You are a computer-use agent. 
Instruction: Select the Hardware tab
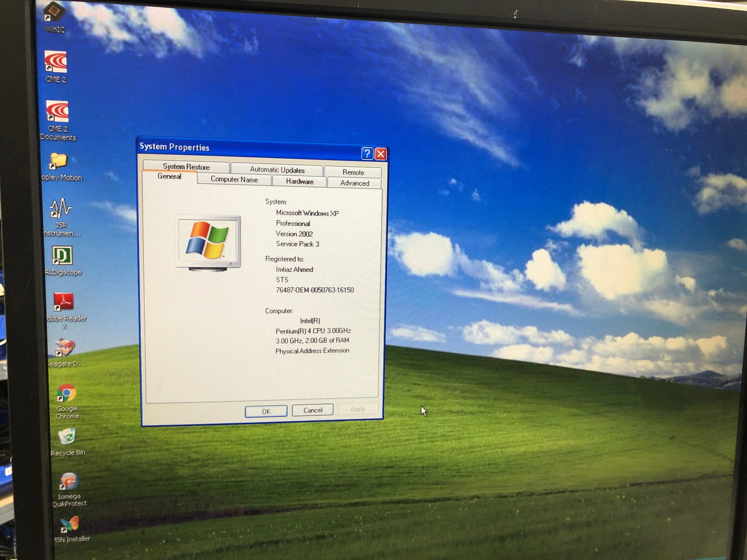coord(300,182)
